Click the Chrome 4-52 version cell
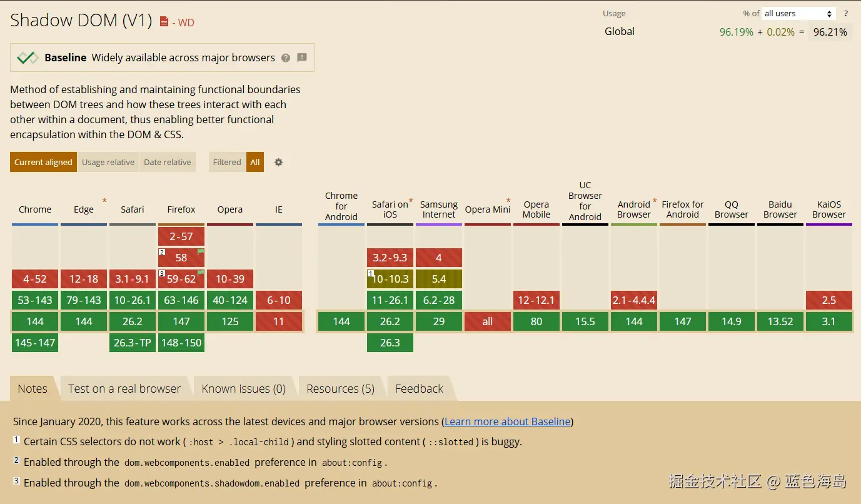The image size is (861, 504). 35,279
